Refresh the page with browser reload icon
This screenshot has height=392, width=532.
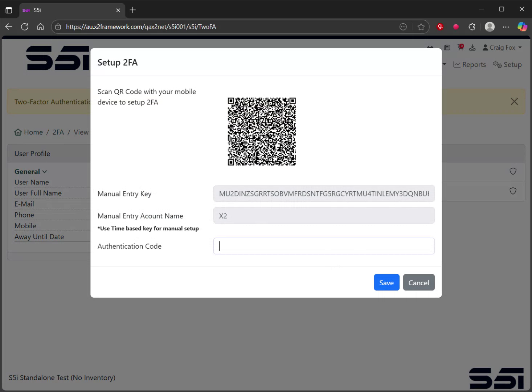point(25,26)
